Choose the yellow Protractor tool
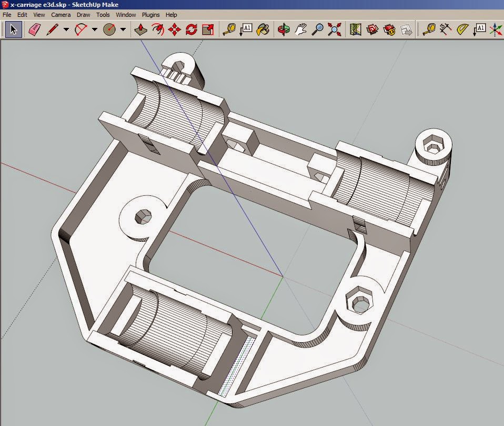 coord(462,29)
